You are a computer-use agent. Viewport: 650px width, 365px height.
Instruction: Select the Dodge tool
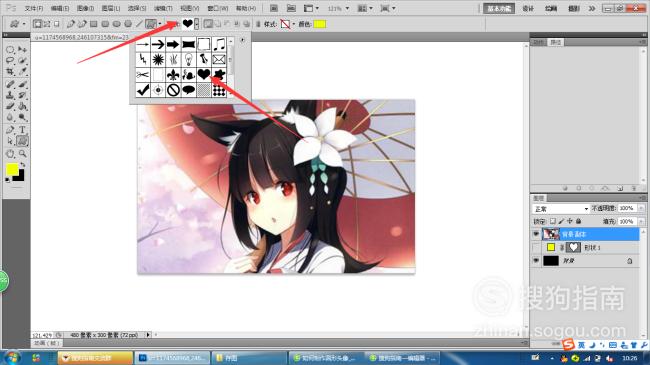[22, 118]
